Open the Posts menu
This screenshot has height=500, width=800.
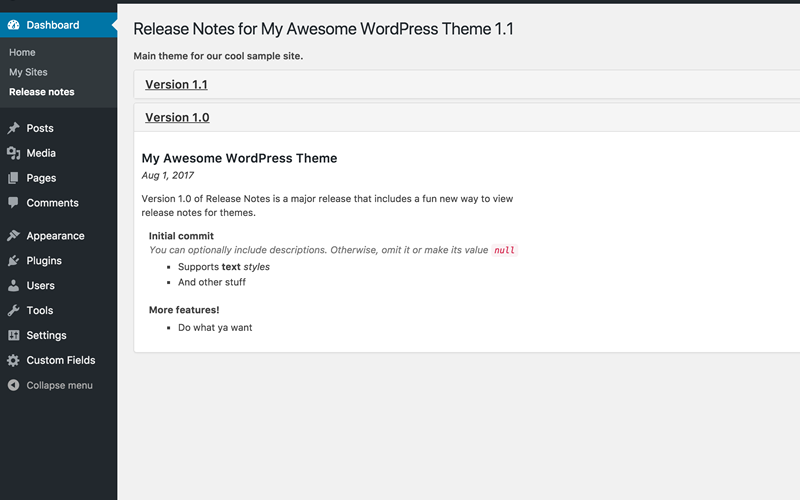click(59, 128)
